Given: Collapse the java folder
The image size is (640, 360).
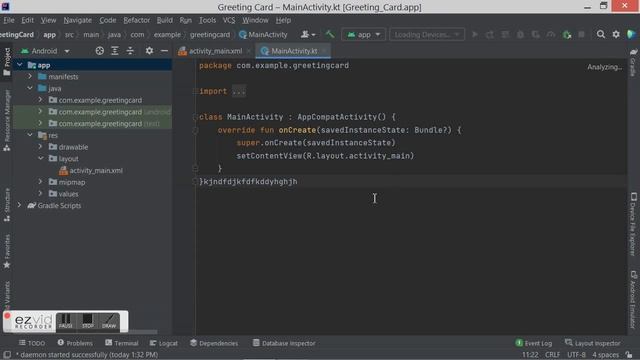Looking at the screenshot, I should pos(30,88).
